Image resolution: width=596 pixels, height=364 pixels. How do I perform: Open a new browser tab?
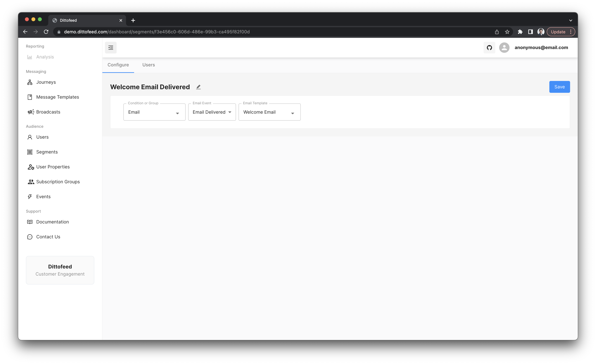[x=133, y=20]
